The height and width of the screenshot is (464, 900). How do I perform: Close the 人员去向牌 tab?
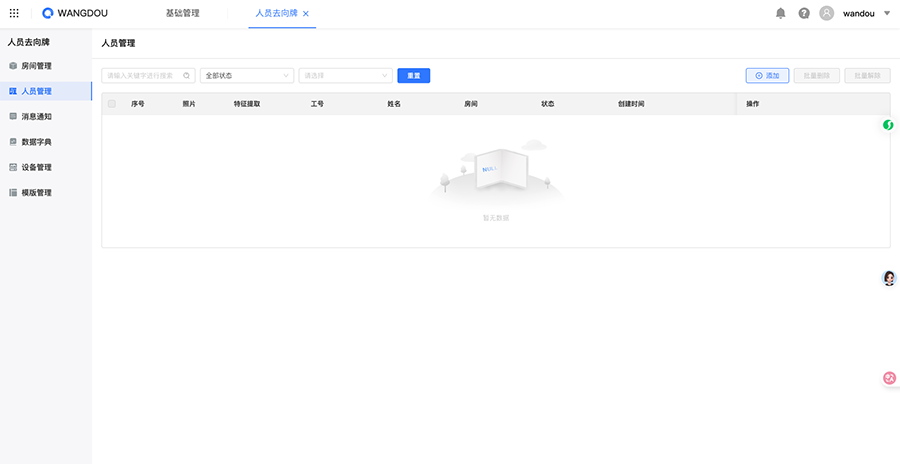coord(306,14)
